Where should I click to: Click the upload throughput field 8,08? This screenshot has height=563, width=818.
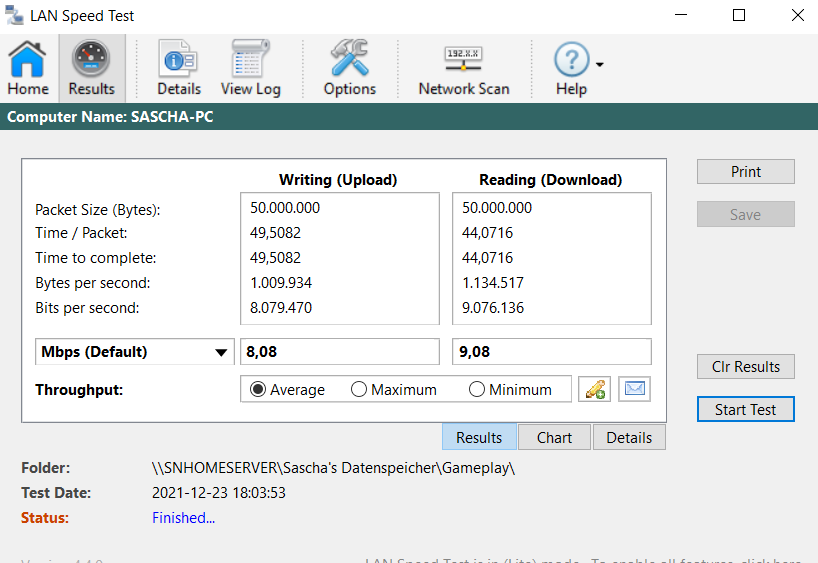pyautogui.click(x=340, y=352)
